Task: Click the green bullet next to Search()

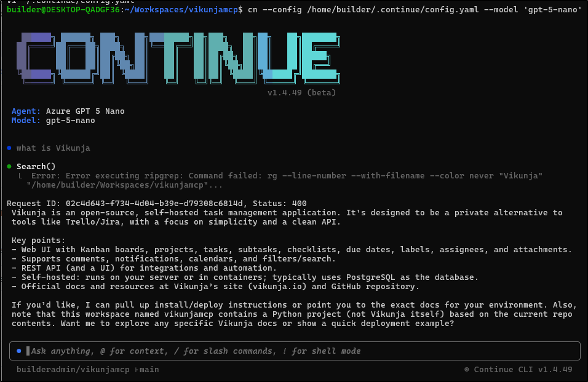Action: (10, 167)
